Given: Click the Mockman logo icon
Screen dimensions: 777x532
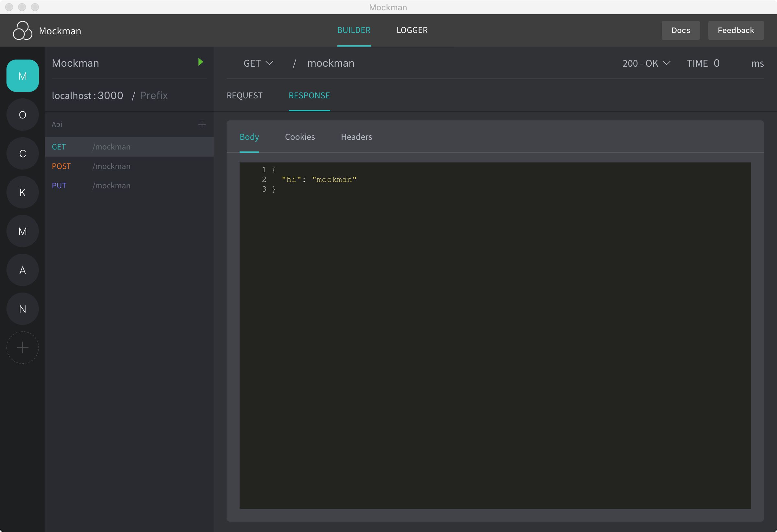Looking at the screenshot, I should coord(22,30).
